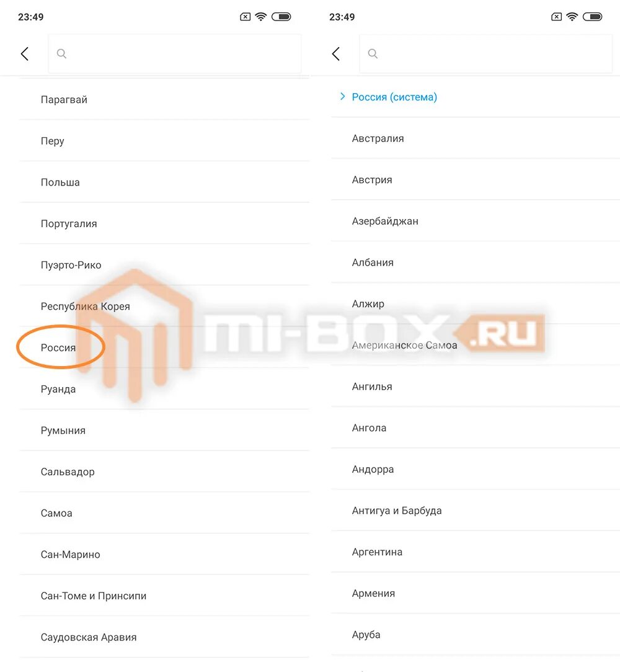Tap the battery icon on right screen
620x672 pixels.
[x=593, y=17]
